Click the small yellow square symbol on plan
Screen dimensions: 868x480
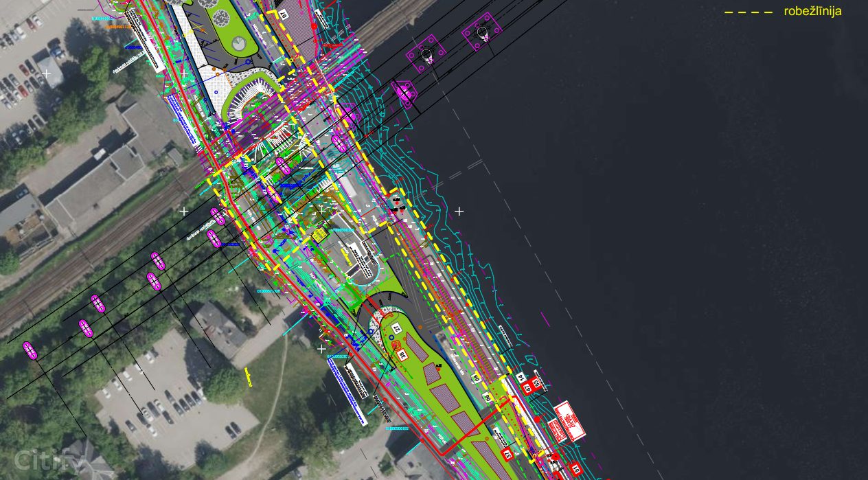[x=319, y=235]
